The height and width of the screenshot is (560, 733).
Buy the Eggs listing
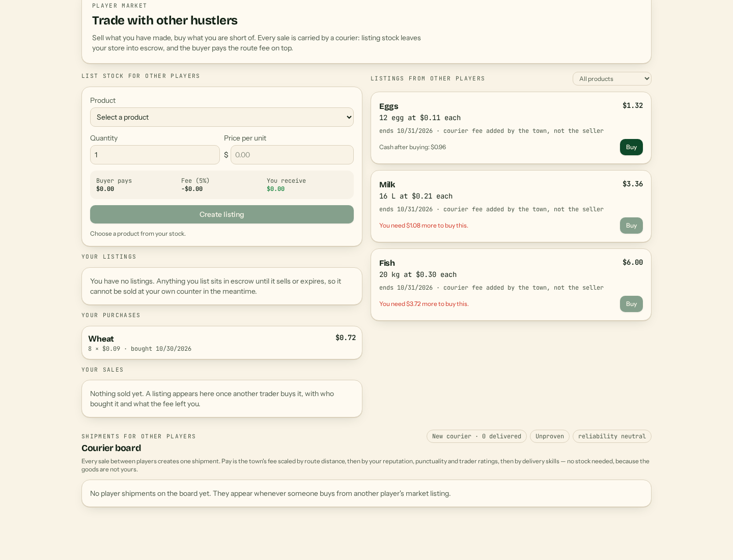[x=631, y=147]
